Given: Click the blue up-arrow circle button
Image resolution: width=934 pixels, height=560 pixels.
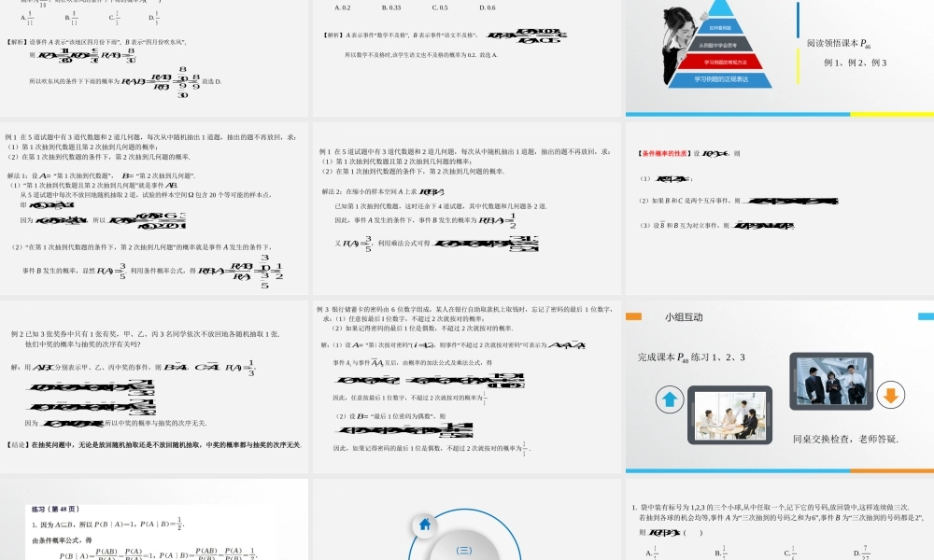Looking at the screenshot, I should (670, 399).
